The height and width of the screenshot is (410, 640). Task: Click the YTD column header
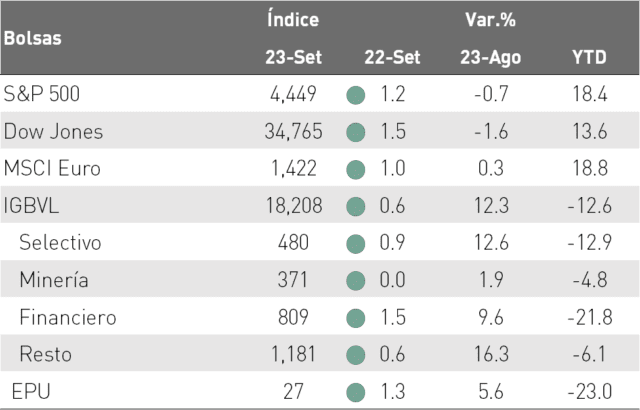pos(589,57)
